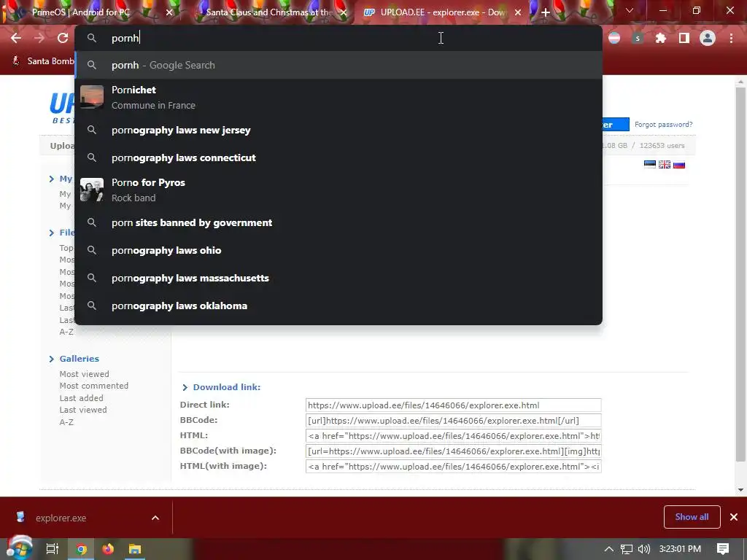Screen dimensions: 747x560
Task: Open a new tab with the plus icon
Action: [x=546, y=12]
